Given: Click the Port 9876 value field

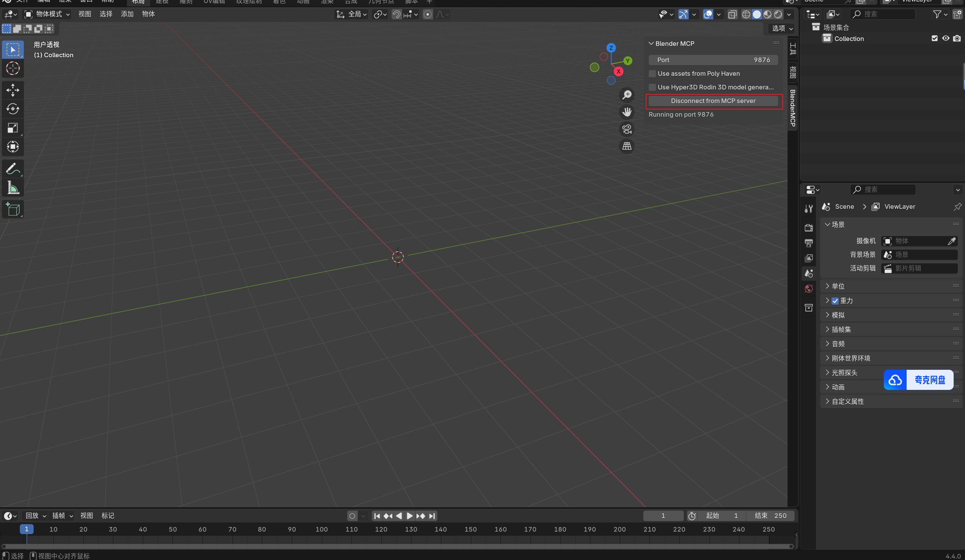Looking at the screenshot, I should (713, 60).
